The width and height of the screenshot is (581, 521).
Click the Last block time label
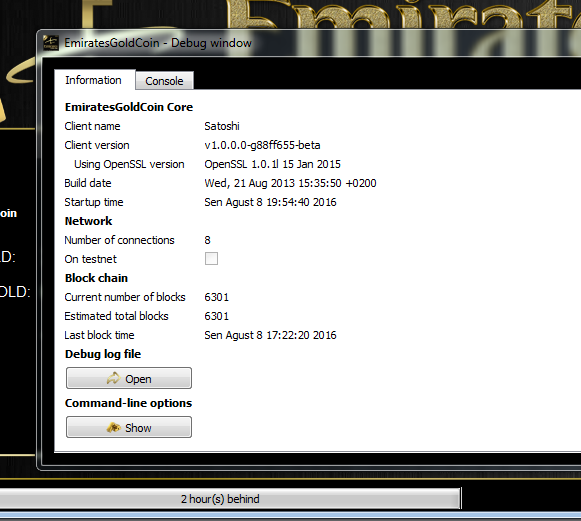point(99,335)
